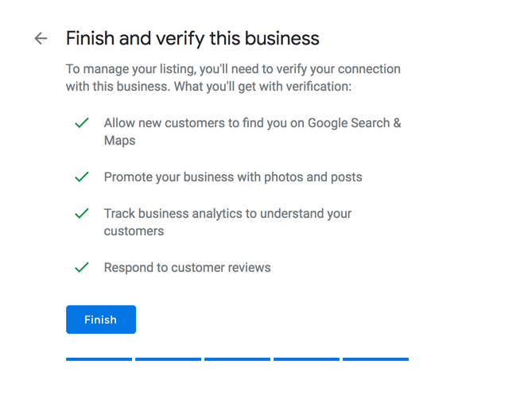Select the last progress bar segment
Screen dimensions: 532x396
376,359
